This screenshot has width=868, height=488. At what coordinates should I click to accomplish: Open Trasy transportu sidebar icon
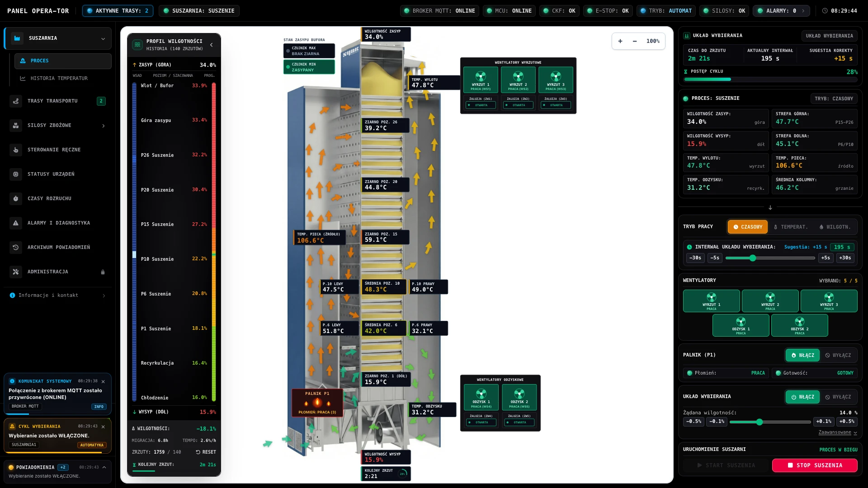[x=16, y=101]
